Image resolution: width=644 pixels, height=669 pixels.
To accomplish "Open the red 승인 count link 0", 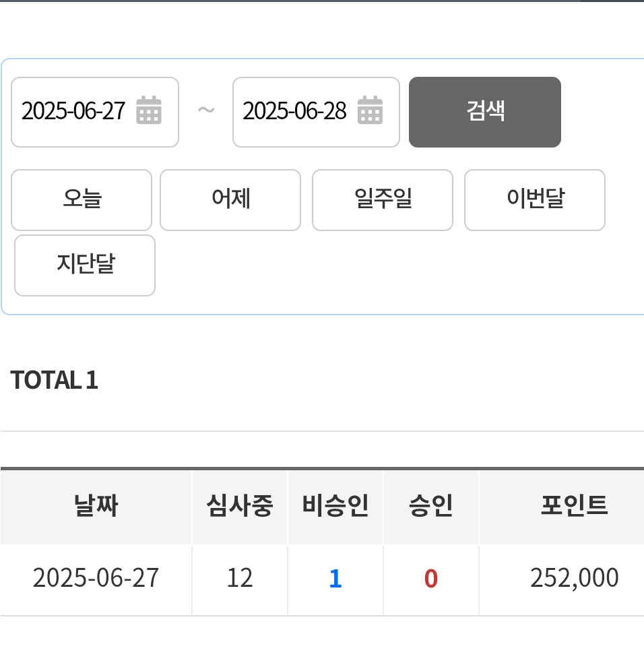I will [430, 579].
